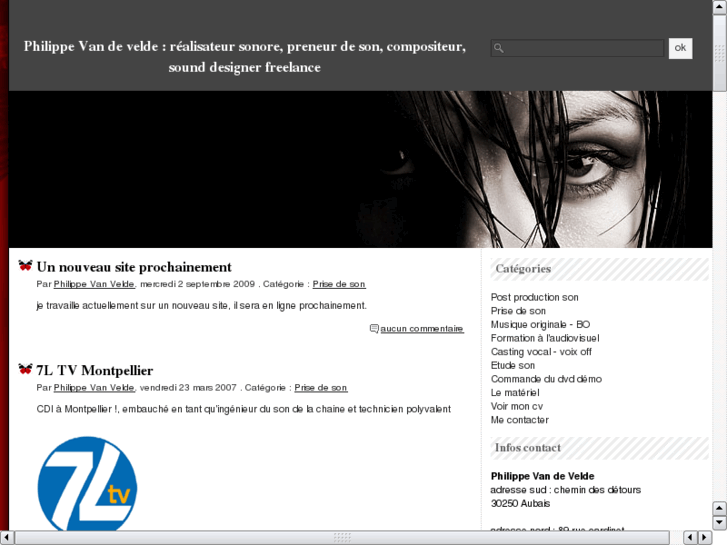The height and width of the screenshot is (545, 727).
Task: Open Casting vocal - voix off category
Action: (x=541, y=352)
